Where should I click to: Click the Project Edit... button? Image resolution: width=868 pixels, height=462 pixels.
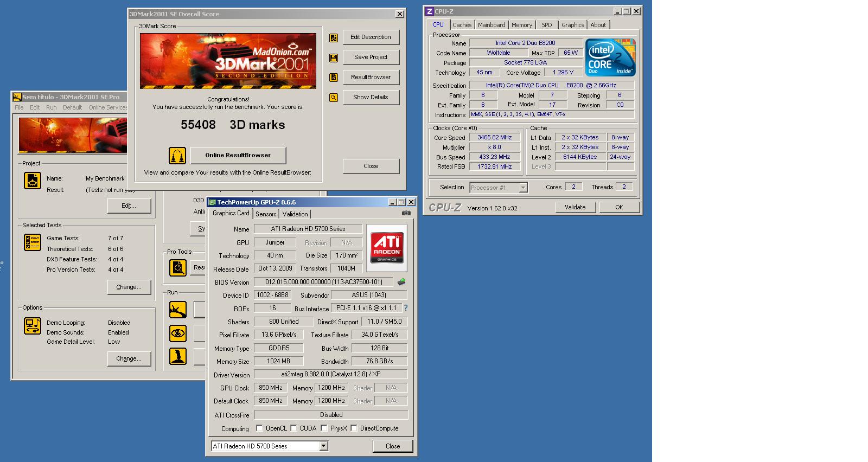coord(129,206)
